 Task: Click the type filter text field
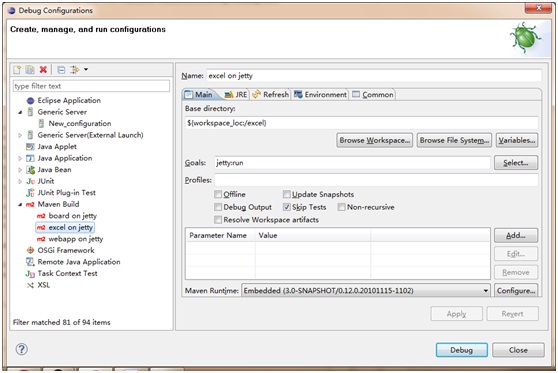[x=91, y=86]
